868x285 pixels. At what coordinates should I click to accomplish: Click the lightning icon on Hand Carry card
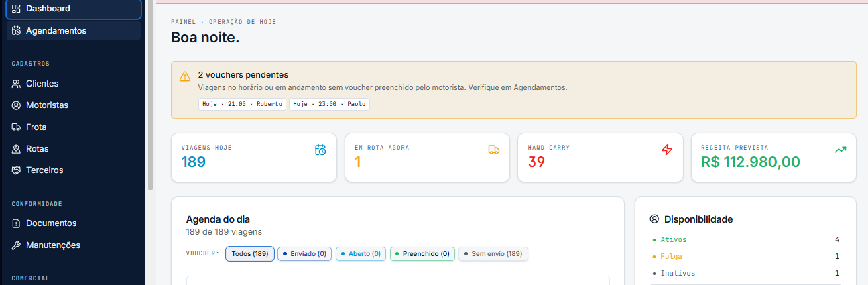coord(667,150)
